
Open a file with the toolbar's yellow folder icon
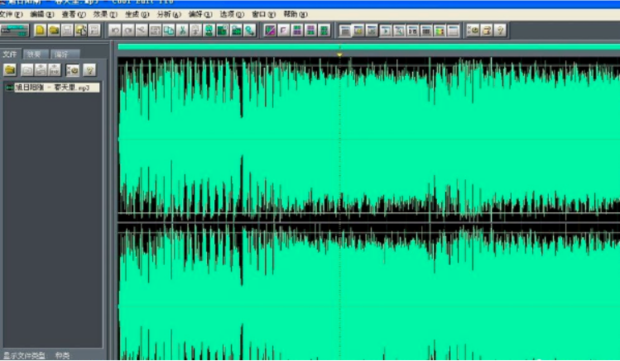click(54, 30)
